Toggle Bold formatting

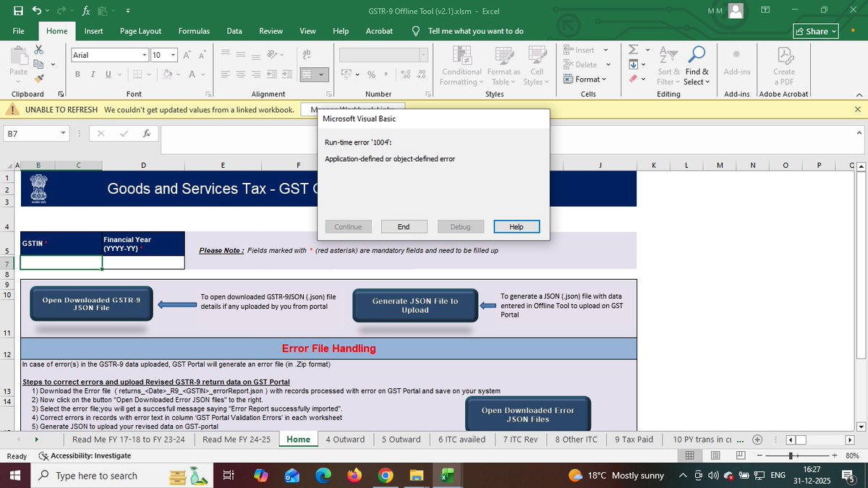tap(78, 74)
